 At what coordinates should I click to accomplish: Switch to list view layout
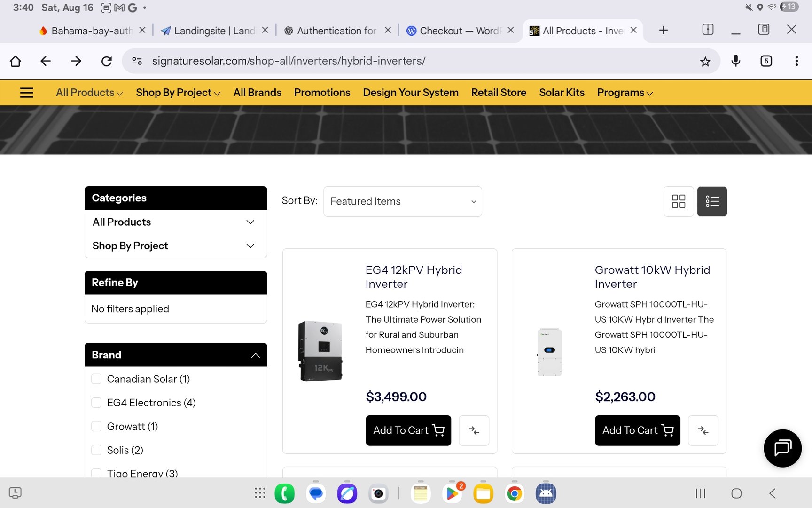tap(712, 201)
